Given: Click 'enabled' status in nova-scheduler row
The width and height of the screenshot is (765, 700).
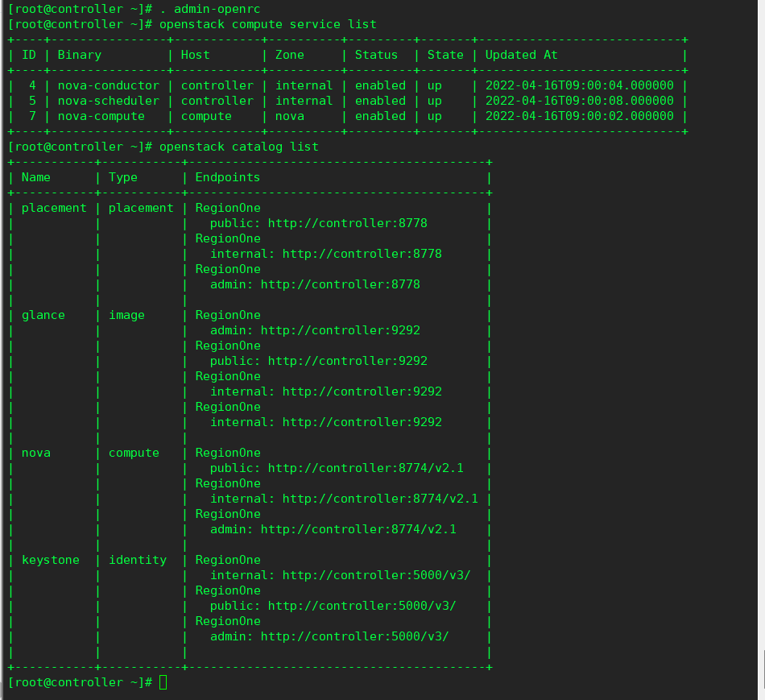Looking at the screenshot, I should pos(380,101).
